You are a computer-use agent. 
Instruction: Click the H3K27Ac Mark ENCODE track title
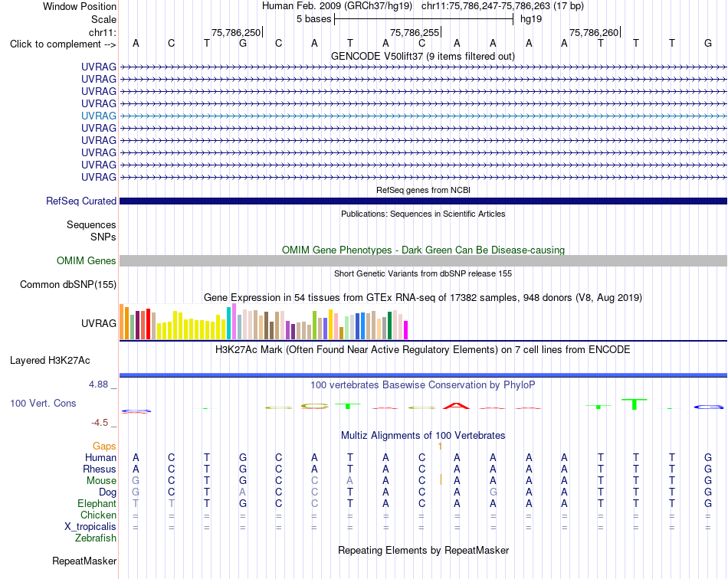point(423,350)
